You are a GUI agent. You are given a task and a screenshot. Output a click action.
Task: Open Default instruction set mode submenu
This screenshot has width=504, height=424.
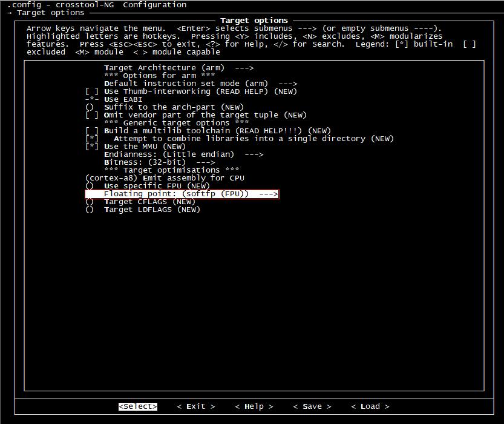pos(201,84)
